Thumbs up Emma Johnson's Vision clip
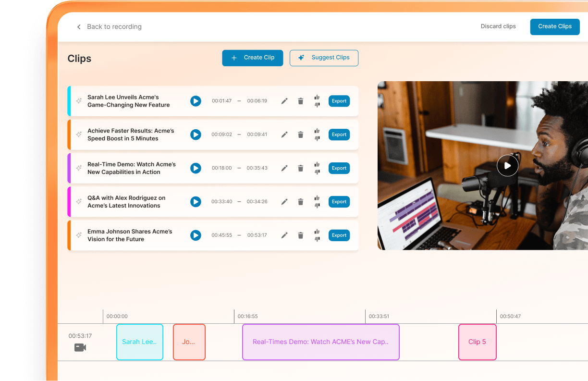 pyautogui.click(x=318, y=232)
